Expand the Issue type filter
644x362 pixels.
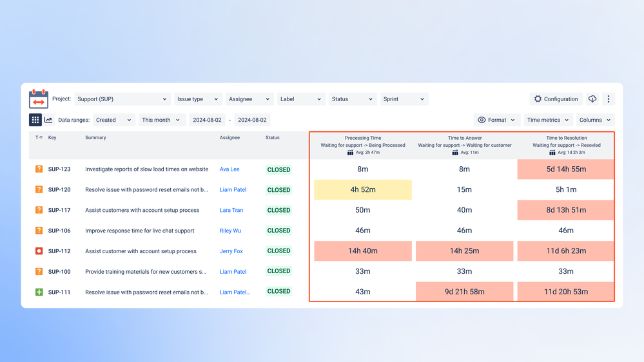point(198,99)
